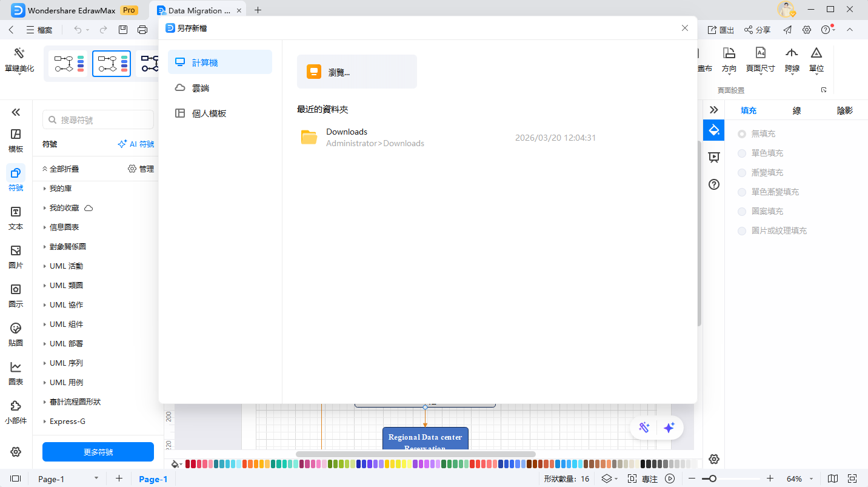Select the 無填充 (no fill) radio option
This screenshot has width=868, height=487.
(x=742, y=133)
